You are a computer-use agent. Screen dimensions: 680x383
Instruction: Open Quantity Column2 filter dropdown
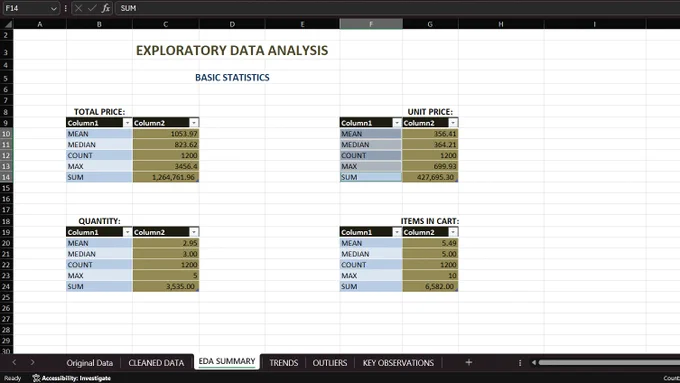point(194,232)
